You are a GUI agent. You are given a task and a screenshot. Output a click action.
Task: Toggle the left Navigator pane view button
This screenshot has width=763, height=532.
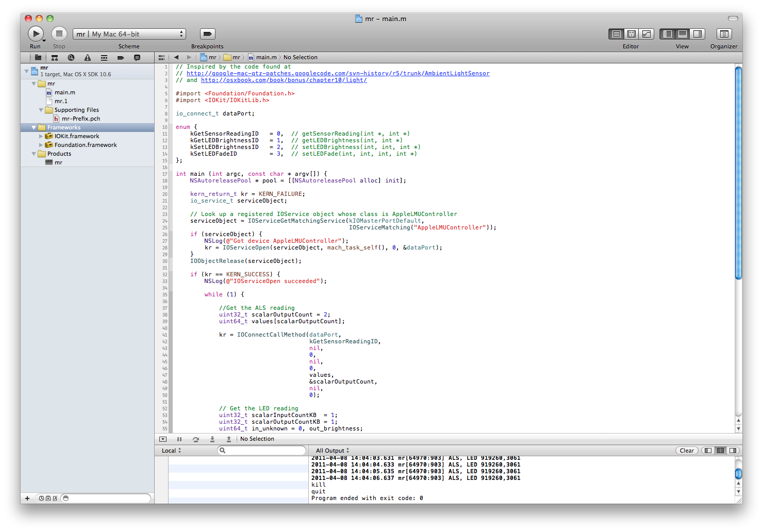click(x=668, y=34)
